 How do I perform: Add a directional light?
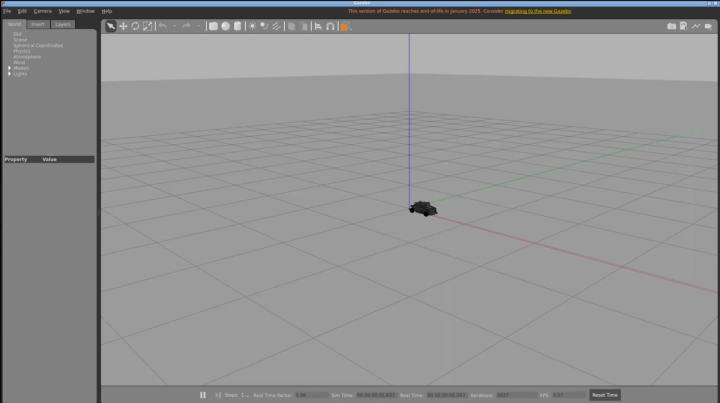pos(276,26)
